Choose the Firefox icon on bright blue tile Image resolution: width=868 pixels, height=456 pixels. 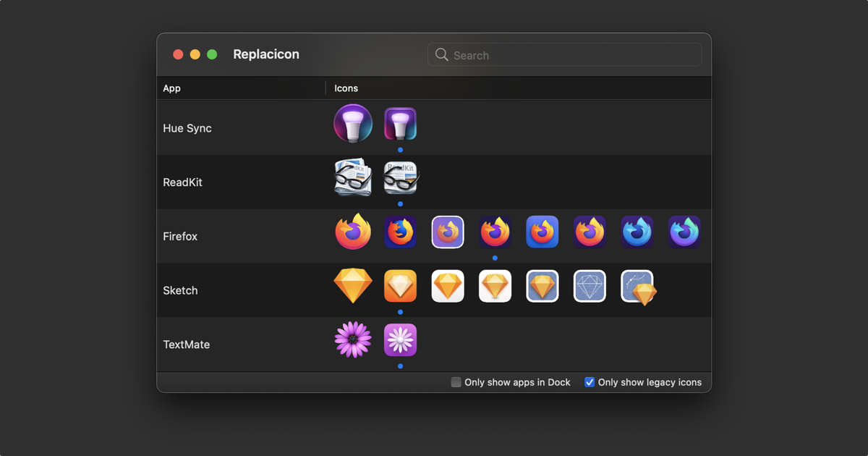click(542, 232)
